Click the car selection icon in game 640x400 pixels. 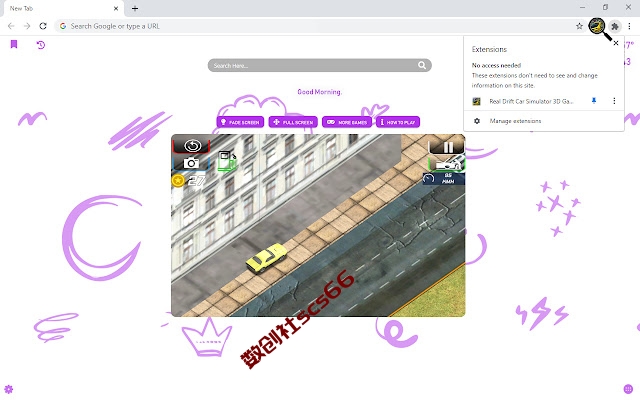pos(447,164)
